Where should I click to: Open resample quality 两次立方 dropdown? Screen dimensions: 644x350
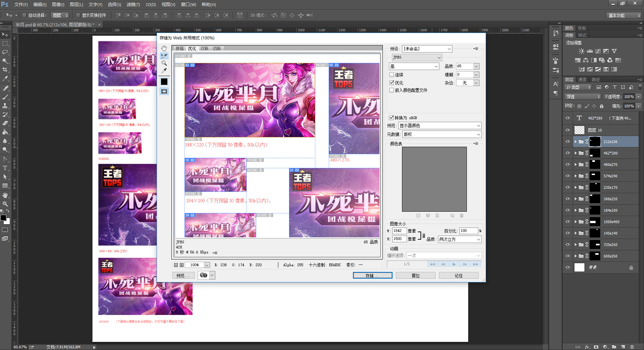pos(460,239)
